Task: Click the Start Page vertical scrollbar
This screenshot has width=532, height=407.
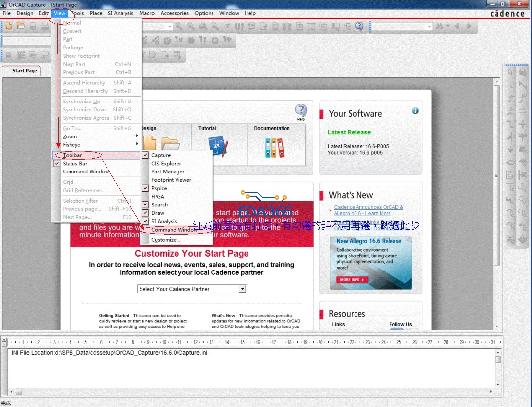Action: point(497,175)
